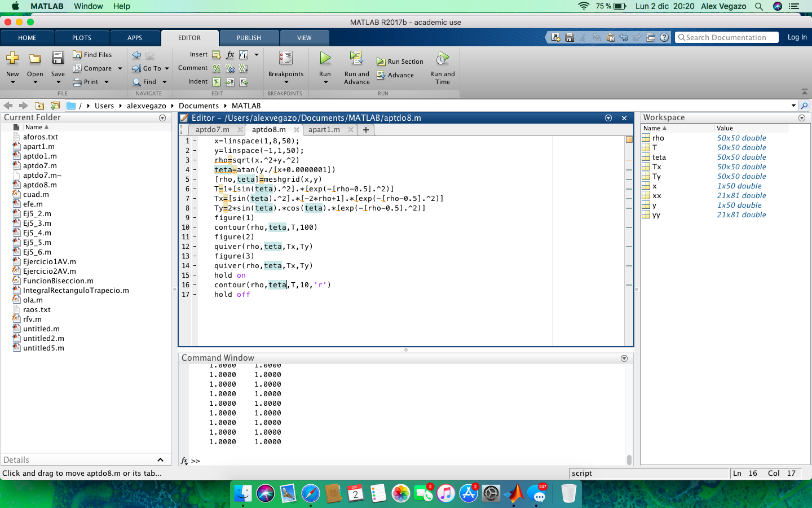The image size is (812, 508).
Task: Select Ejercicio1AV.m in Current Folder
Action: click(50, 262)
